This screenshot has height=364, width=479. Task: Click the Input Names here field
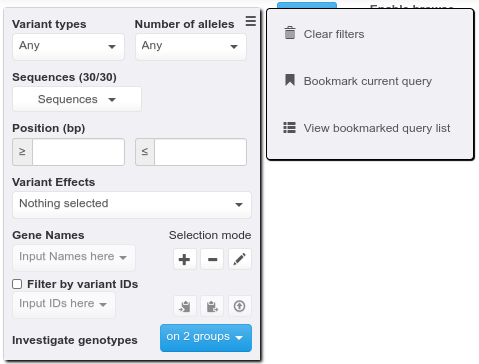point(74,258)
